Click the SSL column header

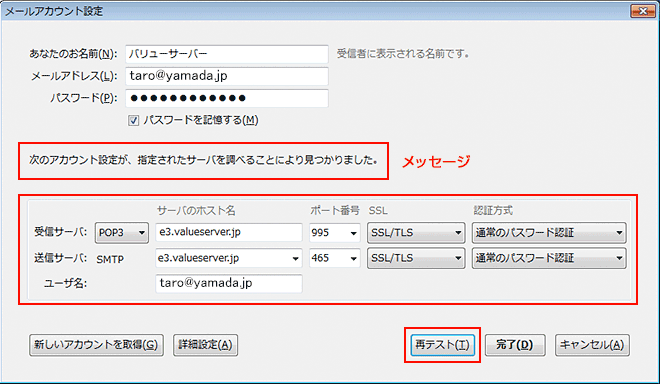378,211
